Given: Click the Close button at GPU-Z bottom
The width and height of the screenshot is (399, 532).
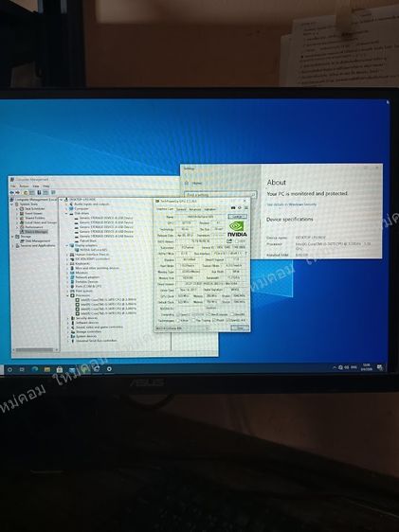Looking at the screenshot, I should [240, 328].
